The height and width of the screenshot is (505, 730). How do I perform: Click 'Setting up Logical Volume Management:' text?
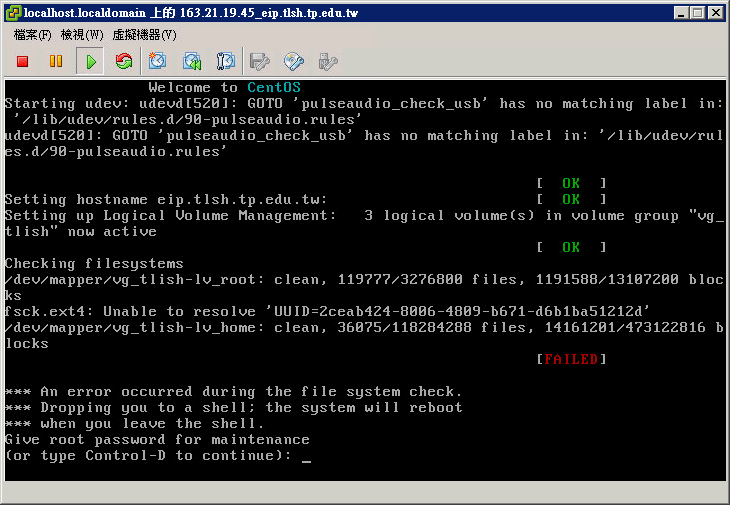point(170,215)
